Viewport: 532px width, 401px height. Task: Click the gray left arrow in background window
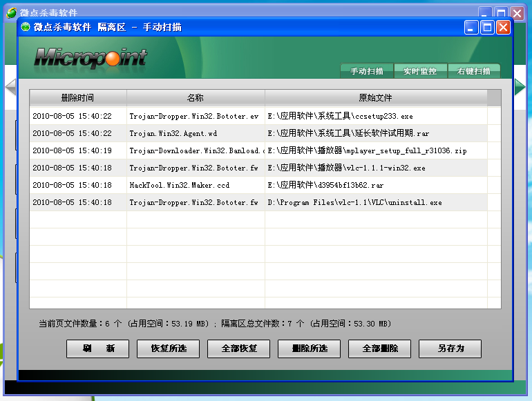[x=11, y=87]
